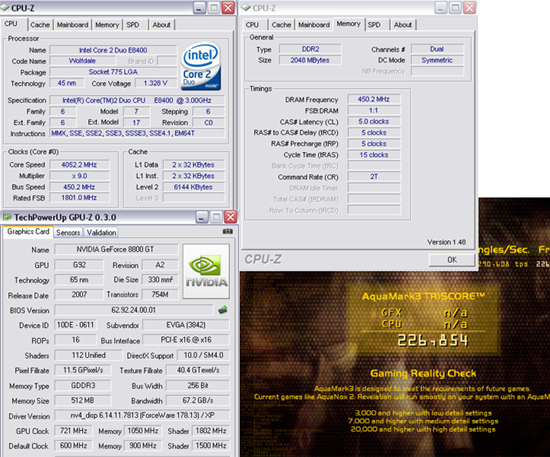Select CPU tab in right CPU-Z window
The height and width of the screenshot is (457, 550).
point(252,25)
